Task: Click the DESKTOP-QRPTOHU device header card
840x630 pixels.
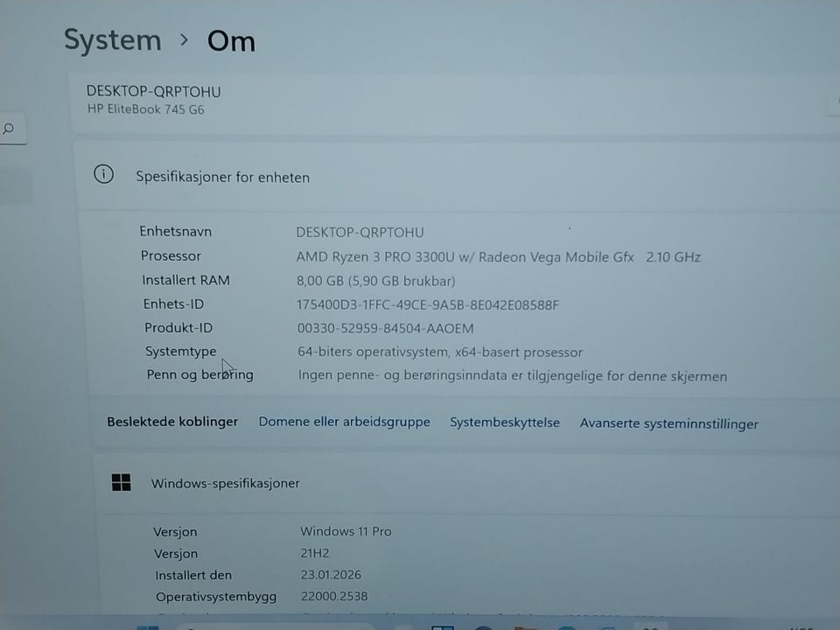Action: pos(455,101)
